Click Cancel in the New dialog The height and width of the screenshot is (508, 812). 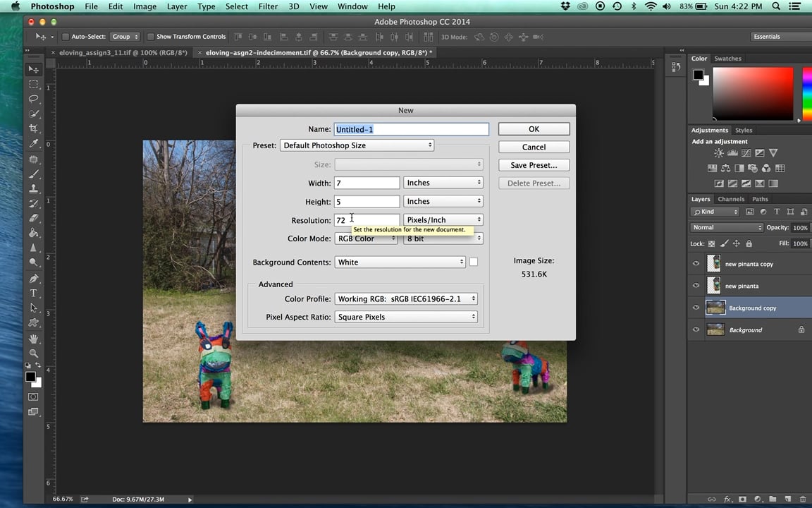click(534, 147)
